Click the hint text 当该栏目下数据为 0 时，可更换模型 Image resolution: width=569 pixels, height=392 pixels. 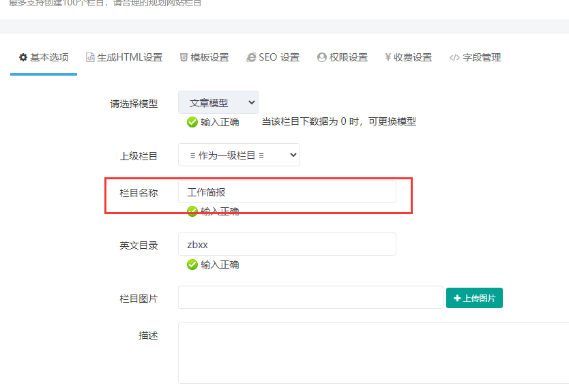[339, 121]
